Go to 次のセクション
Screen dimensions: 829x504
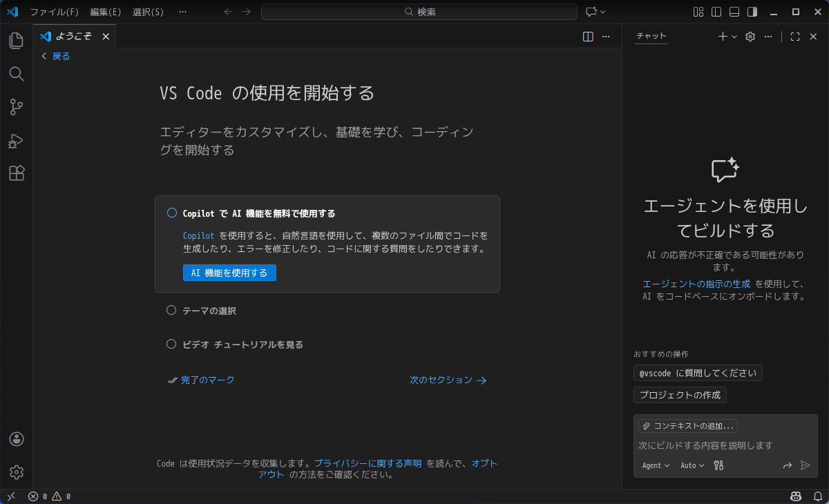(448, 380)
